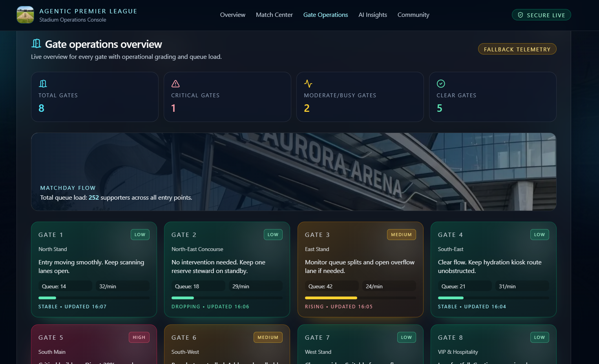
Task: Click the 'Stadium Operations Console' subtitle
Action: point(73,20)
